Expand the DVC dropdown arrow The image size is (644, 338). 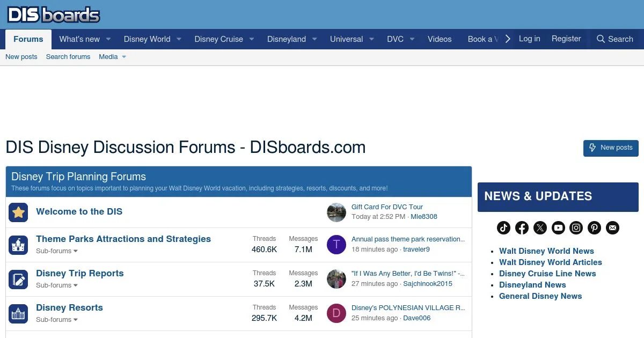click(412, 39)
